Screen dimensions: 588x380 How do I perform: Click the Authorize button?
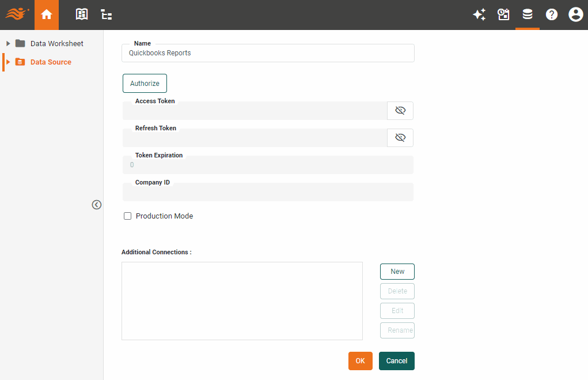click(145, 83)
